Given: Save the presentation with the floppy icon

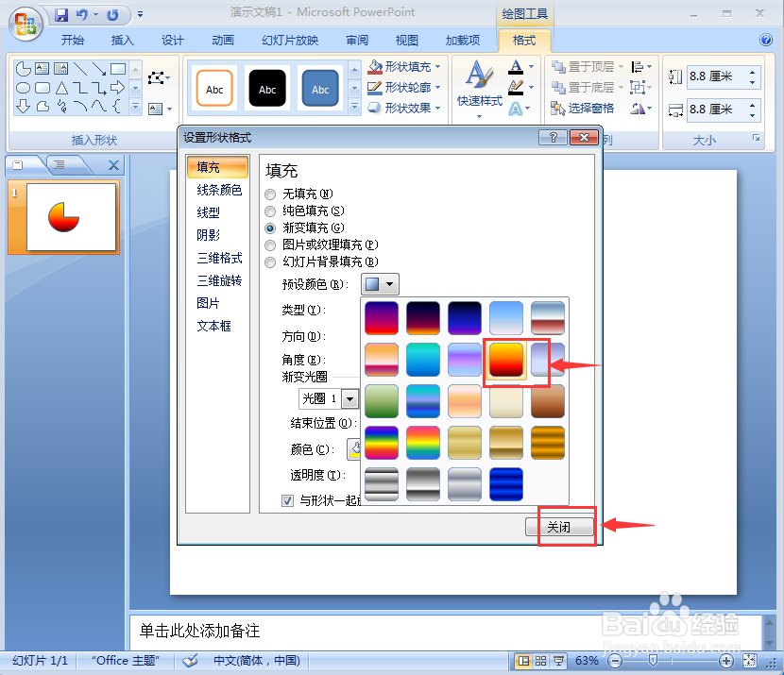Looking at the screenshot, I should point(61,15).
